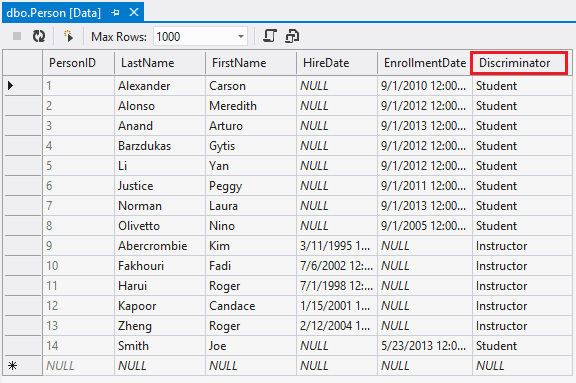The height and width of the screenshot is (383, 576).
Task: Select row header with current-row arrow
Action: (x=22, y=86)
